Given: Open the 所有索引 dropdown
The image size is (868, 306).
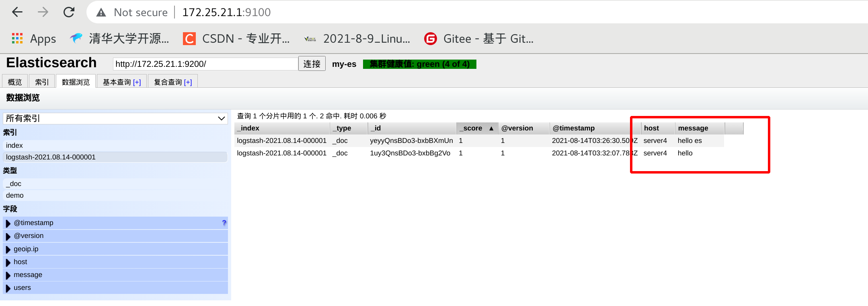Looking at the screenshot, I should point(115,118).
